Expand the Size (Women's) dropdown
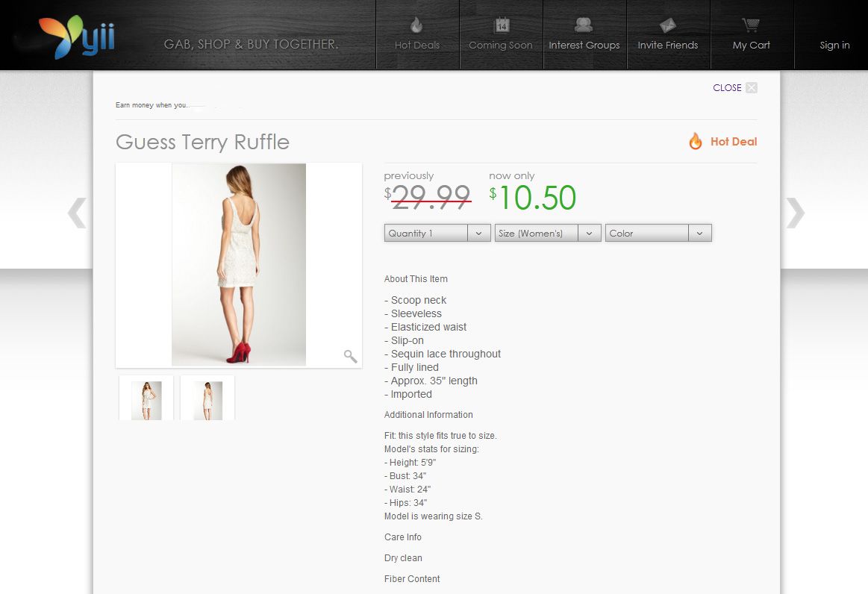This screenshot has height=594, width=868. pos(548,233)
